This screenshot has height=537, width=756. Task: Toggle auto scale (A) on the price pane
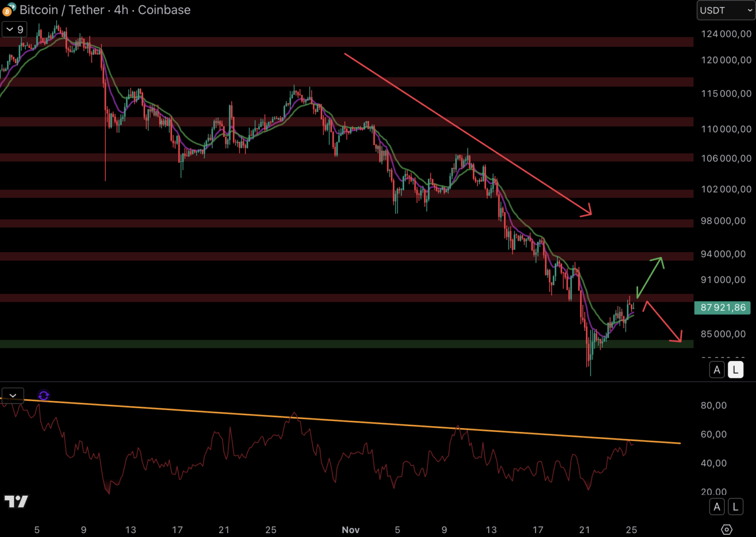717,370
